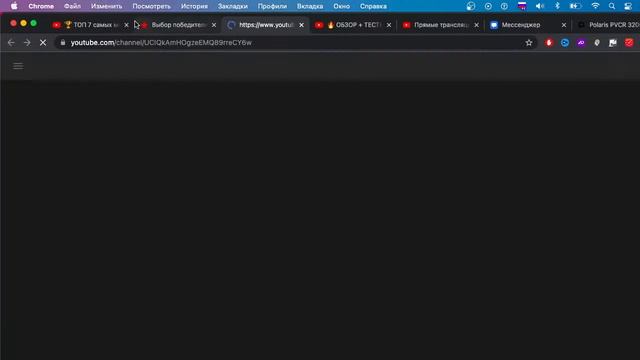Viewport: 640px width, 360px height.
Task: Bookmark this page with star icon
Action: [x=529, y=42]
